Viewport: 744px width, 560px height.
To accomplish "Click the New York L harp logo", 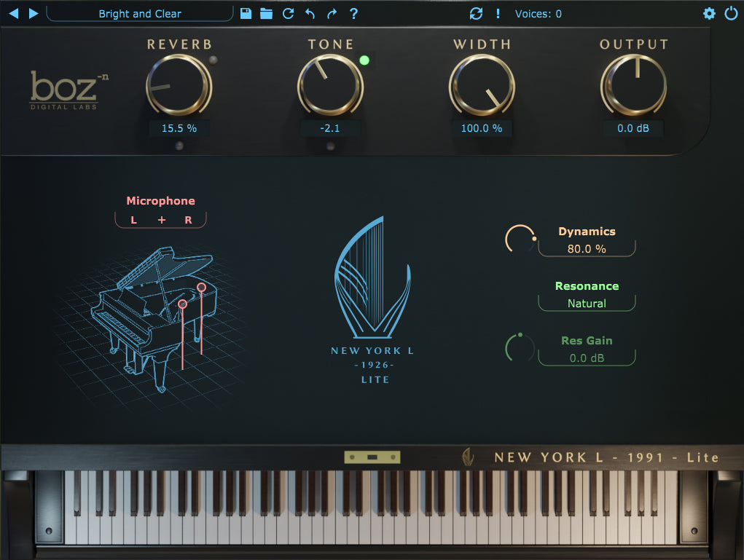I will [372, 277].
